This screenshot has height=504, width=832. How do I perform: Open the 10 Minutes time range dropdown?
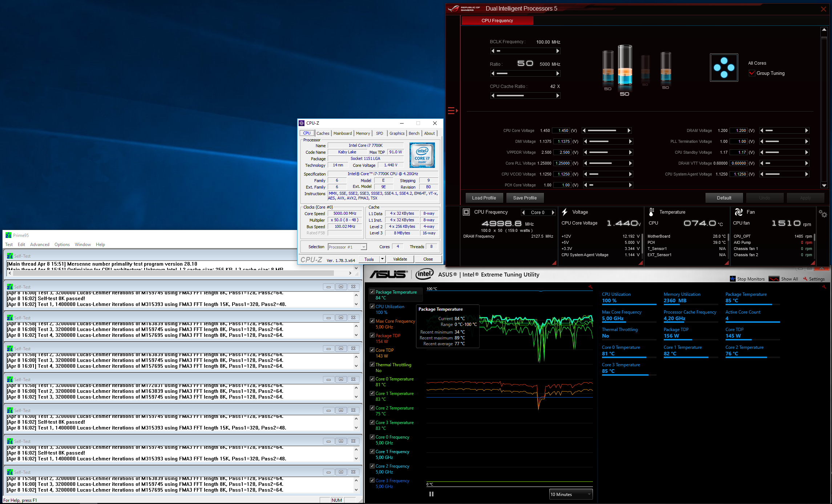(571, 494)
